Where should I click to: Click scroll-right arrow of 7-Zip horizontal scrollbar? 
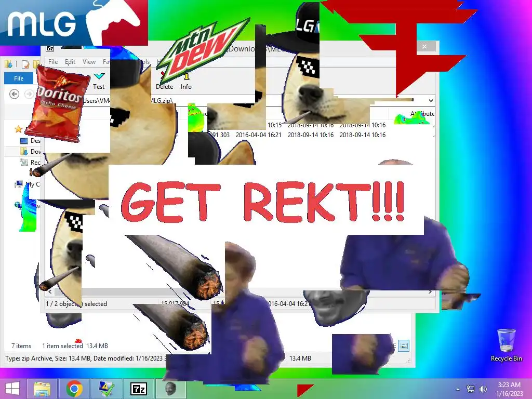pyautogui.click(x=430, y=292)
